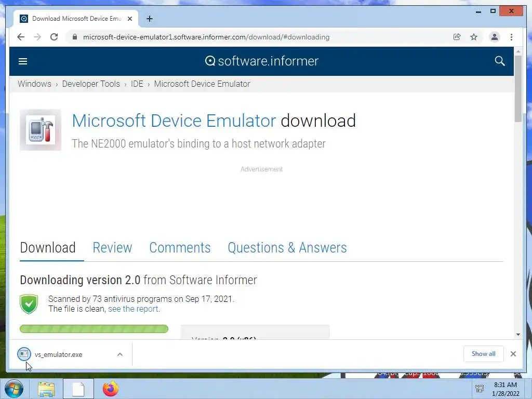Screen dimensions: 532x399
Task: Open the Questions & Answers tab
Action: click(287, 248)
